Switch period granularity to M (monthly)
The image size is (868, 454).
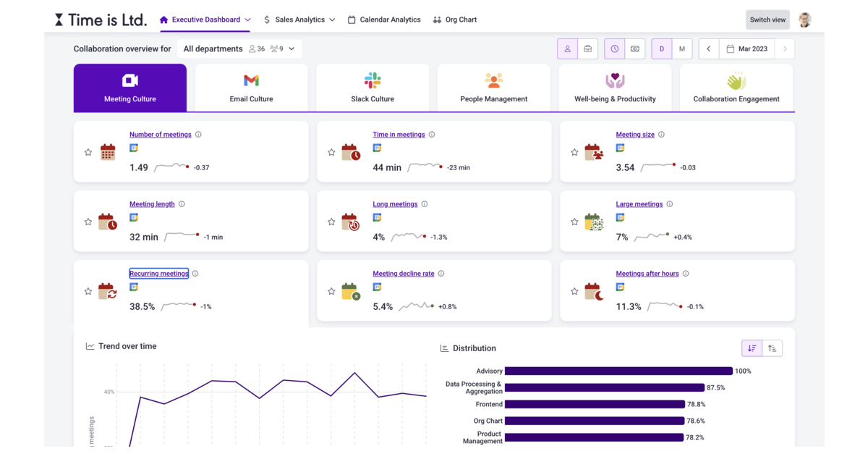pyautogui.click(x=681, y=49)
